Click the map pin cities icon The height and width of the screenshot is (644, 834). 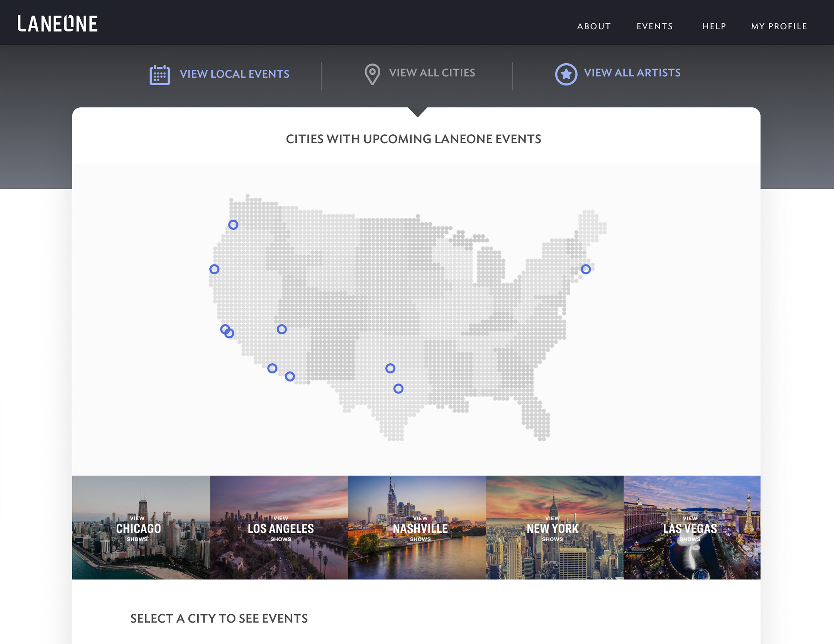click(372, 74)
